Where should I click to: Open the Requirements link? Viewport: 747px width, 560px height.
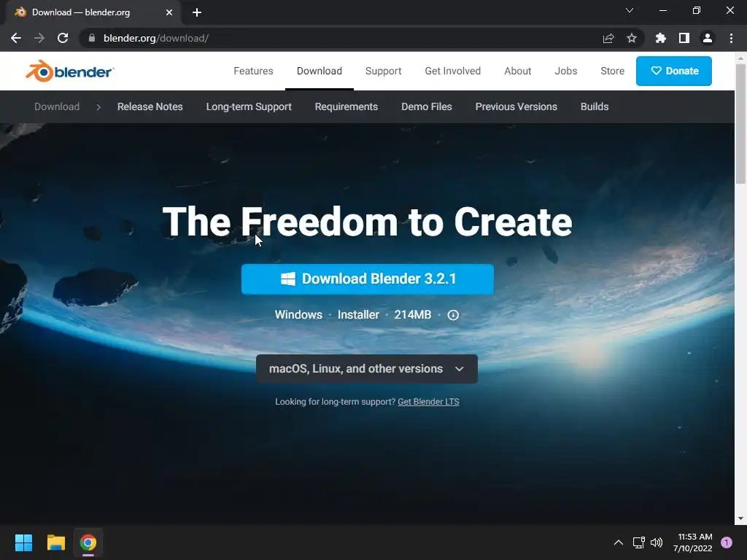click(x=347, y=106)
